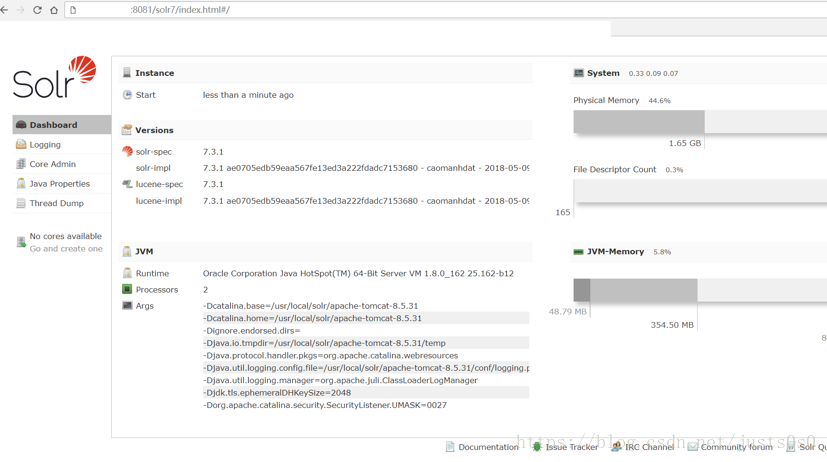This screenshot has height=462, width=827.
Task: Click the address bar URL field
Action: (446, 10)
